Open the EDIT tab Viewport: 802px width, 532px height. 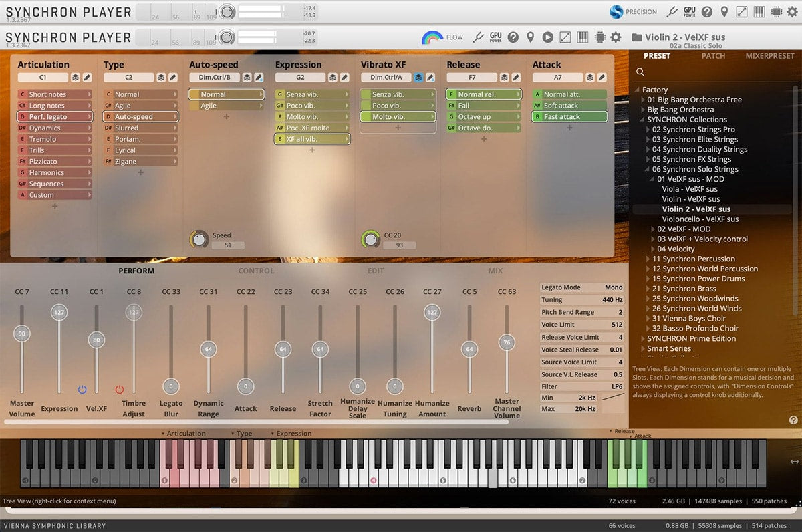coord(376,271)
